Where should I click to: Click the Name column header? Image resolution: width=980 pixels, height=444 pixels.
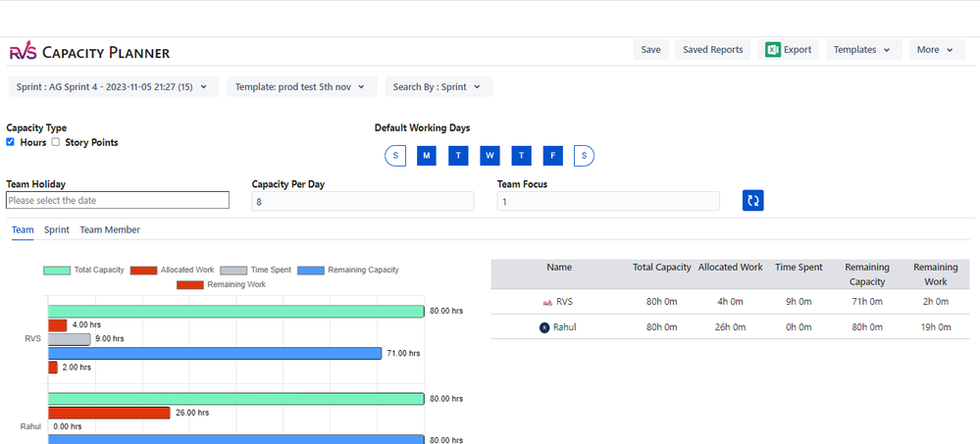559,268
